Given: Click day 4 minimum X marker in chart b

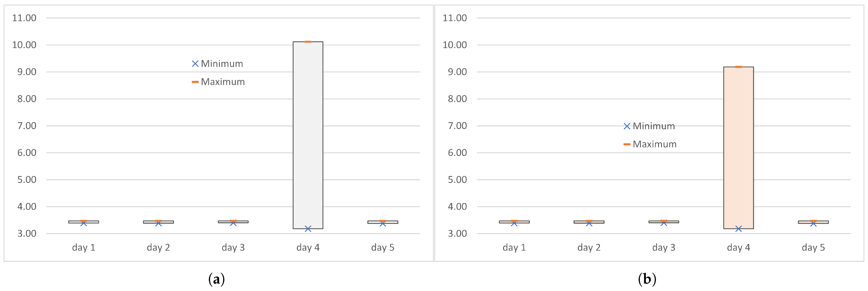Looking at the screenshot, I should (739, 229).
